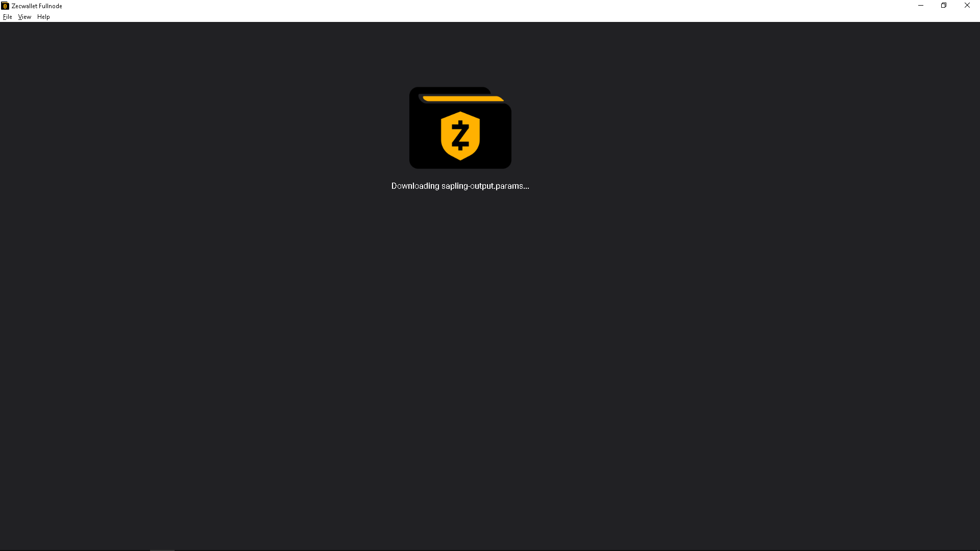Restore down the Zecwallet window
The height and width of the screenshot is (551, 980).
944,6
